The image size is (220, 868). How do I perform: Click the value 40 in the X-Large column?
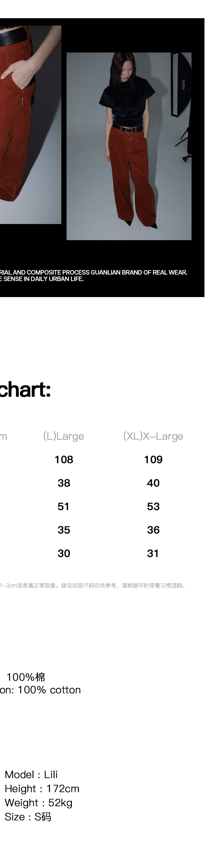pos(153,483)
